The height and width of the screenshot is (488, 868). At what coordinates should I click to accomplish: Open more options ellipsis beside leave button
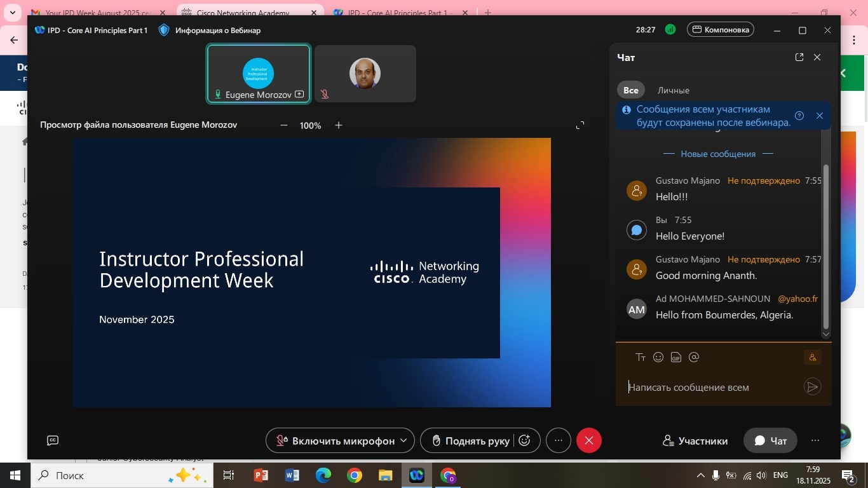coord(559,440)
